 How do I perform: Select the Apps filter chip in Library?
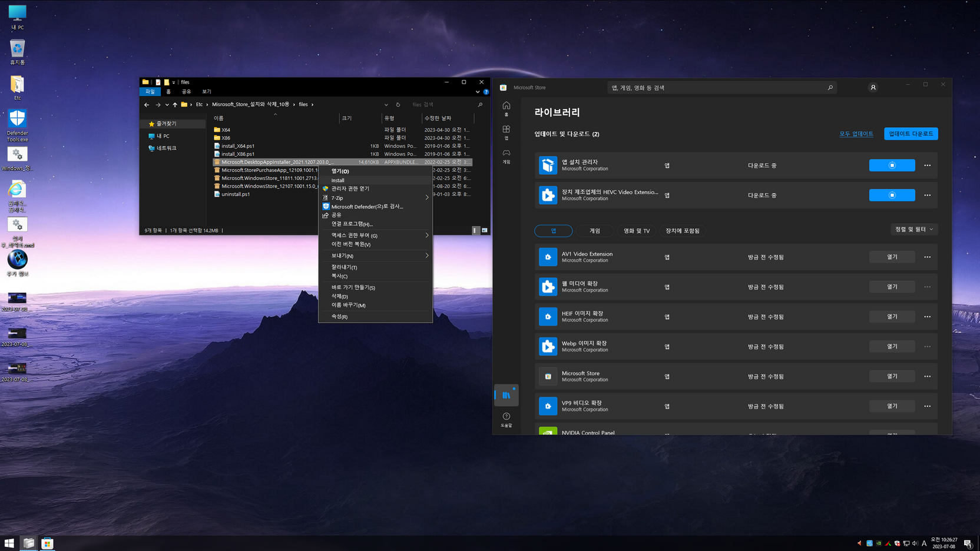coord(553,231)
